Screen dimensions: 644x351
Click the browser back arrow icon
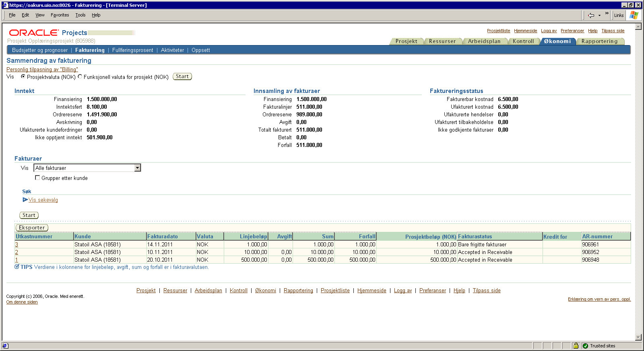(591, 15)
